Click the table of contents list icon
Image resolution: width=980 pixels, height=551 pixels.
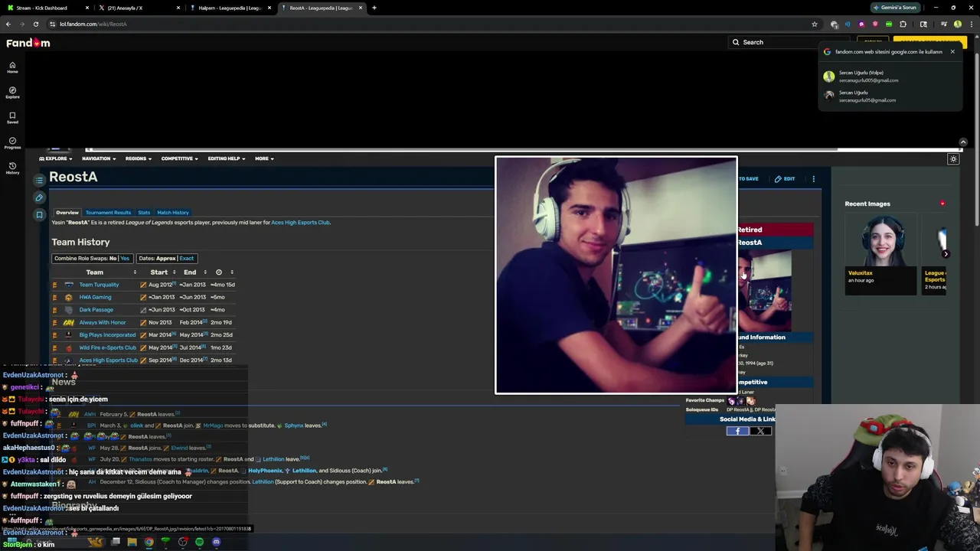(x=40, y=180)
